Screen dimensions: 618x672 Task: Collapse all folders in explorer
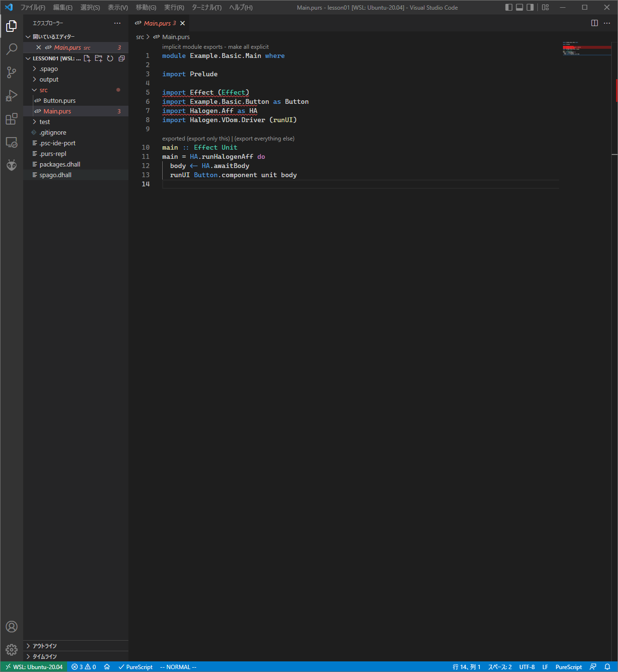(122, 58)
